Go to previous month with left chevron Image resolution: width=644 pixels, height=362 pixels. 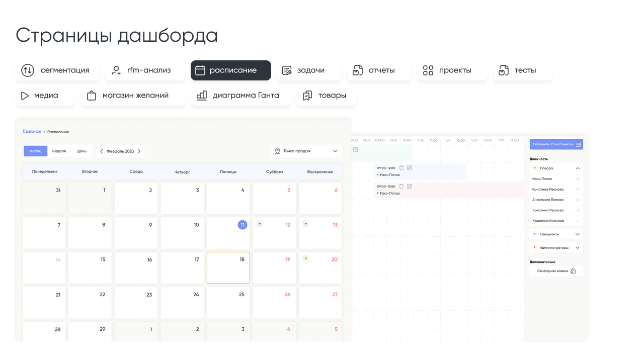click(102, 151)
